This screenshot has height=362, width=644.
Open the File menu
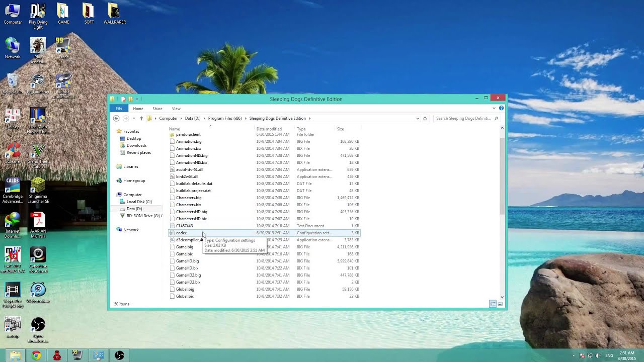(x=119, y=108)
